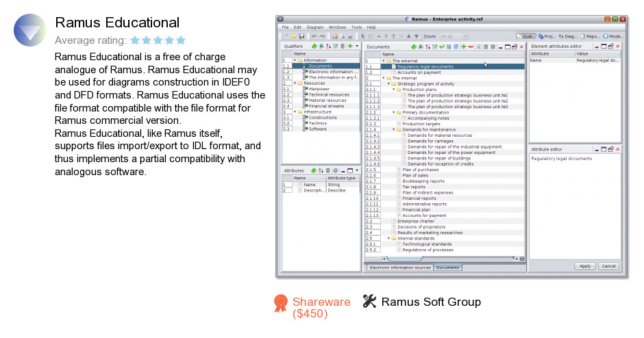
Task: Click the Cancel button
Action: 608,265
